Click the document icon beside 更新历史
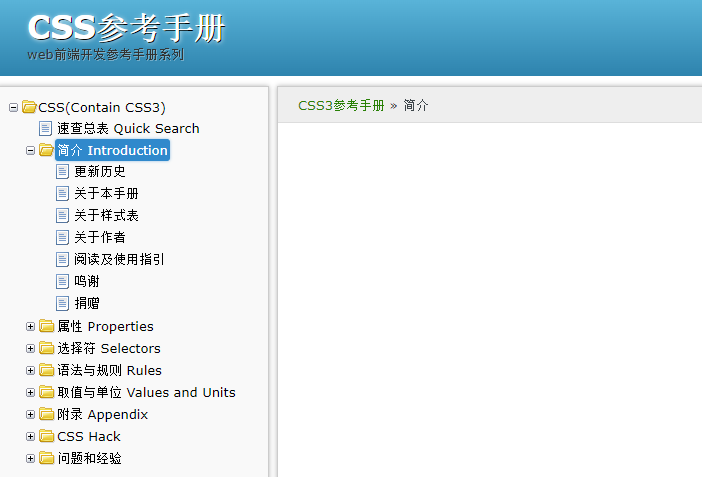Screen dimensions: 702x477 click(63, 172)
